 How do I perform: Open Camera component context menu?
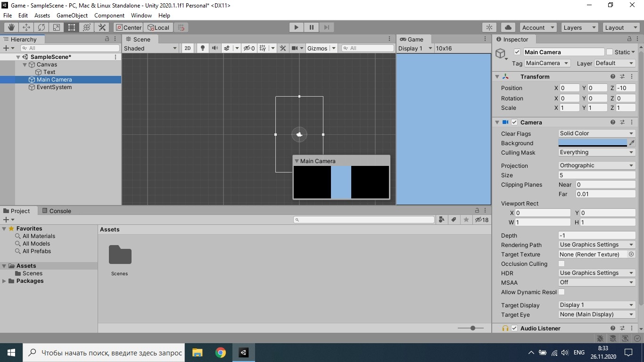pos(632,122)
